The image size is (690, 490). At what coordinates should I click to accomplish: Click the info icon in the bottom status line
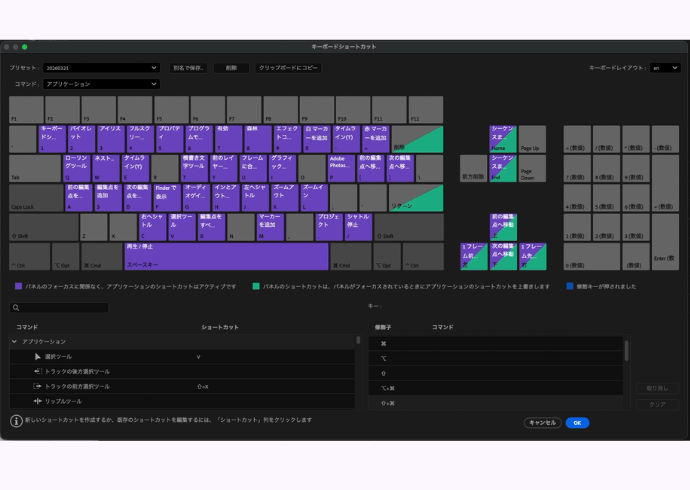coord(17,422)
